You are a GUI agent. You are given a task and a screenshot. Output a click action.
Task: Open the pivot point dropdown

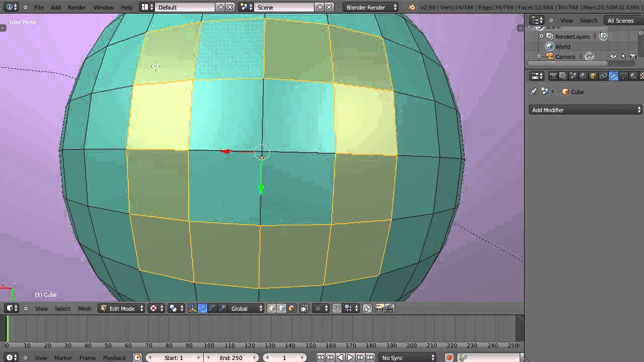coord(176,308)
